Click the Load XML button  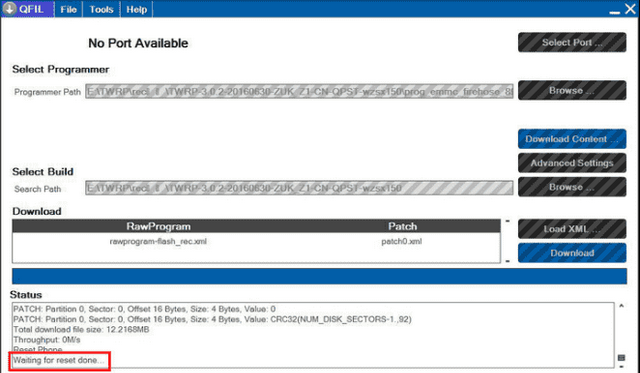pyautogui.click(x=572, y=229)
